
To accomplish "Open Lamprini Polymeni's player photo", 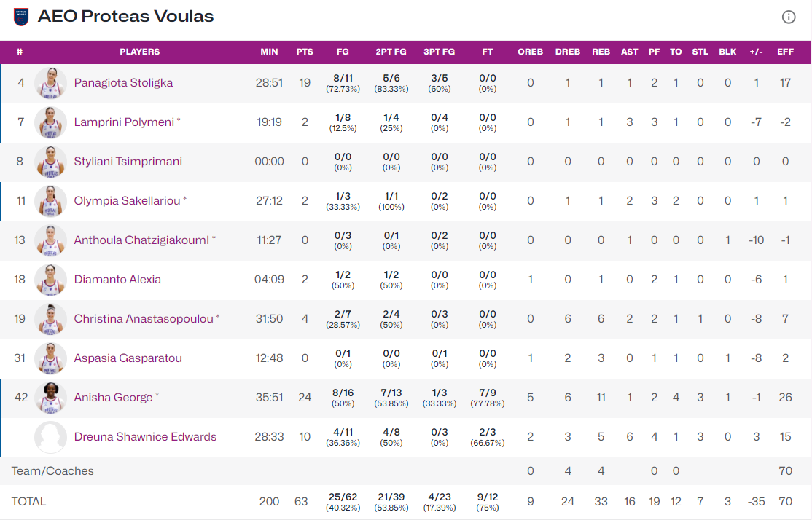I will (50, 122).
